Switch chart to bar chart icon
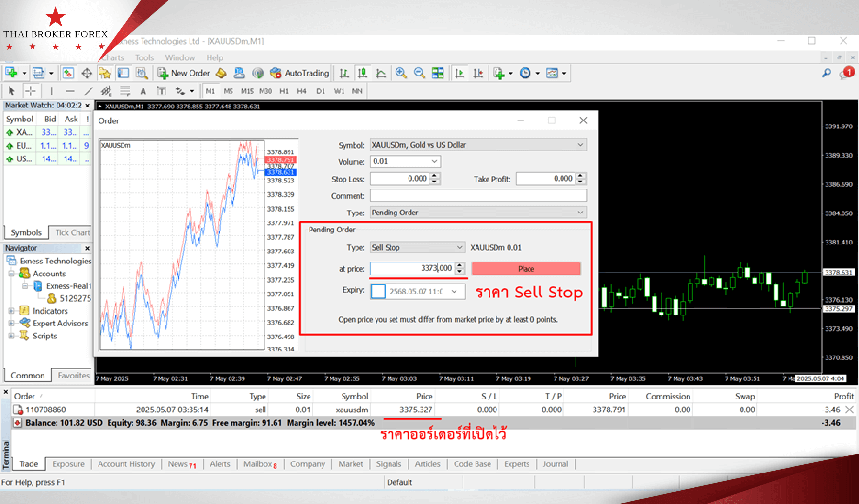 344,73
